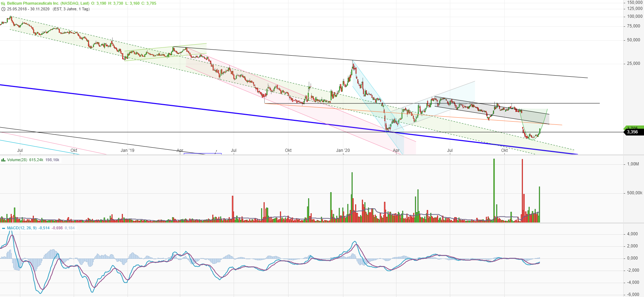Click the Volume indicator bar-chart icon

[x=3, y=160]
